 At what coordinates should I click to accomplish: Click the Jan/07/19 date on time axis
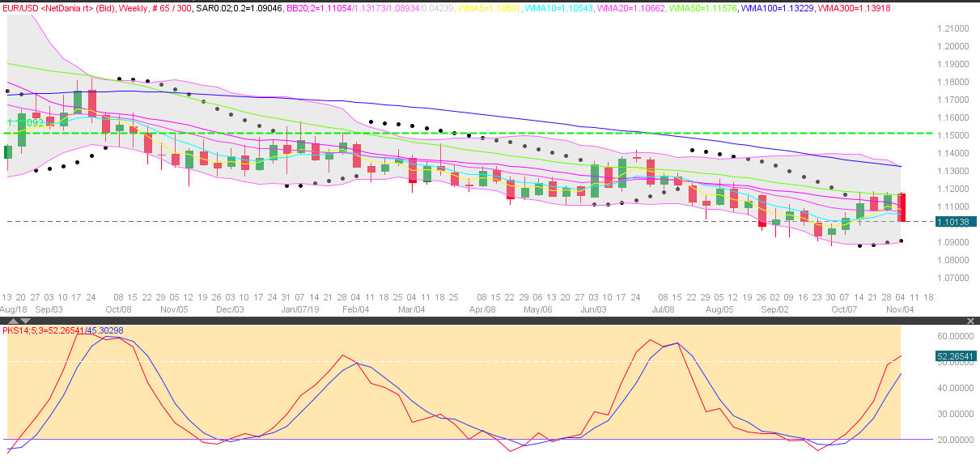pyautogui.click(x=299, y=309)
